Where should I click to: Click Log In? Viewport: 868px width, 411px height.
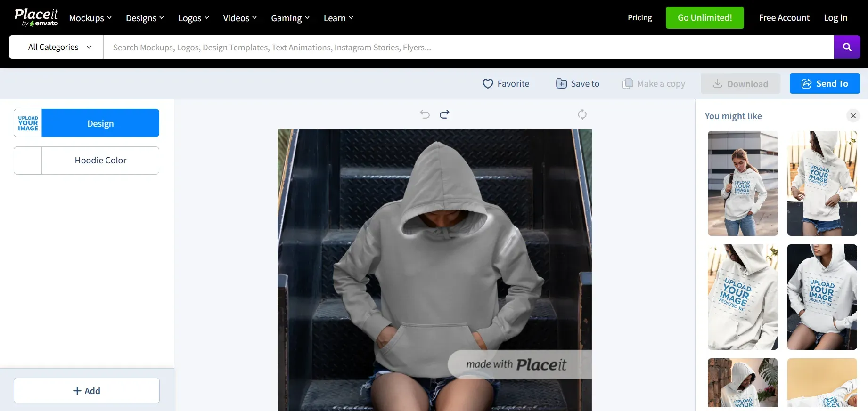(x=835, y=17)
